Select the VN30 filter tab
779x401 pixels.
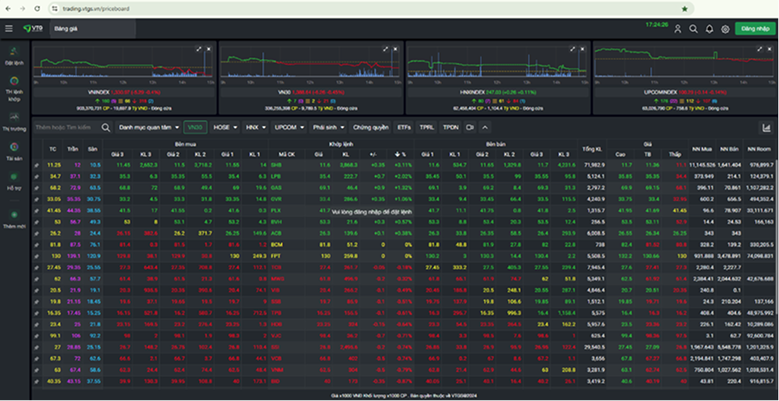click(196, 128)
